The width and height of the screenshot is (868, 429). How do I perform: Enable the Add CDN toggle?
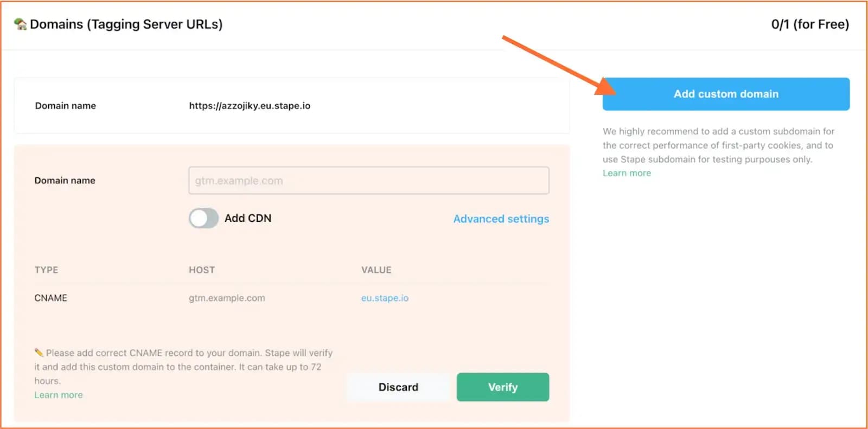click(203, 218)
